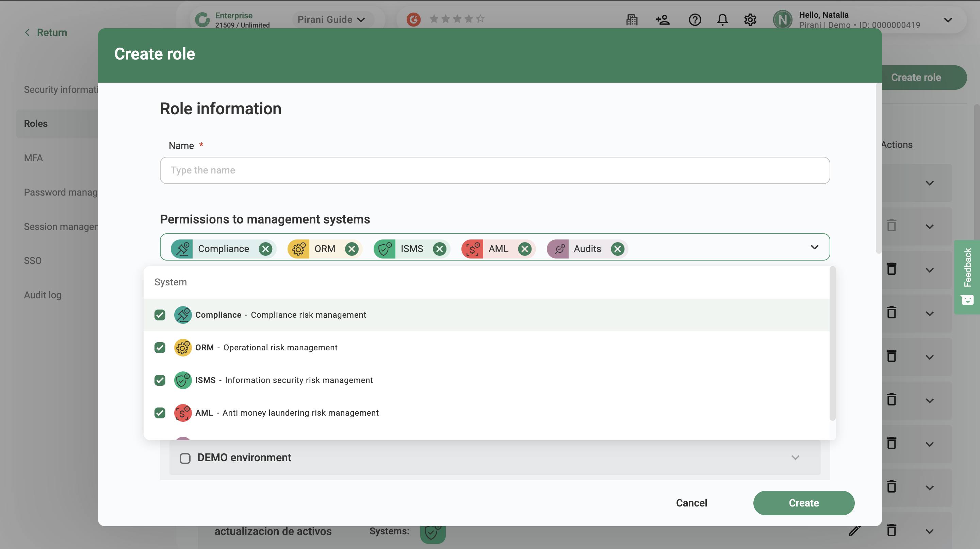The image size is (980, 549).
Task: Open Security information in sidebar
Action: tap(61, 89)
